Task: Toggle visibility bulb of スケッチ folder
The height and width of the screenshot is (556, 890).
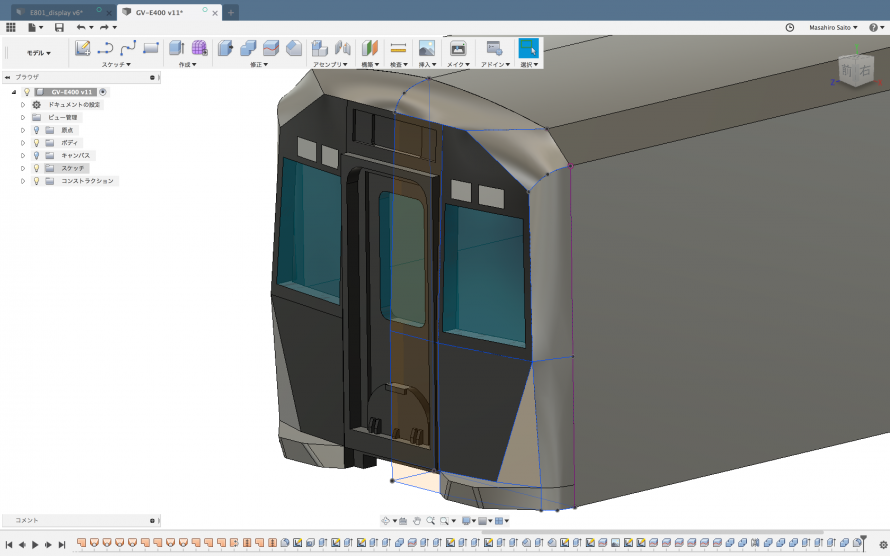Action: [37, 169]
